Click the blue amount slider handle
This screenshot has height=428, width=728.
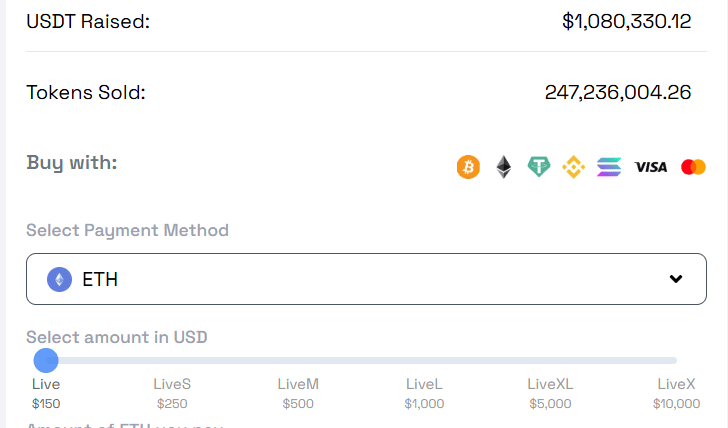tap(45, 360)
